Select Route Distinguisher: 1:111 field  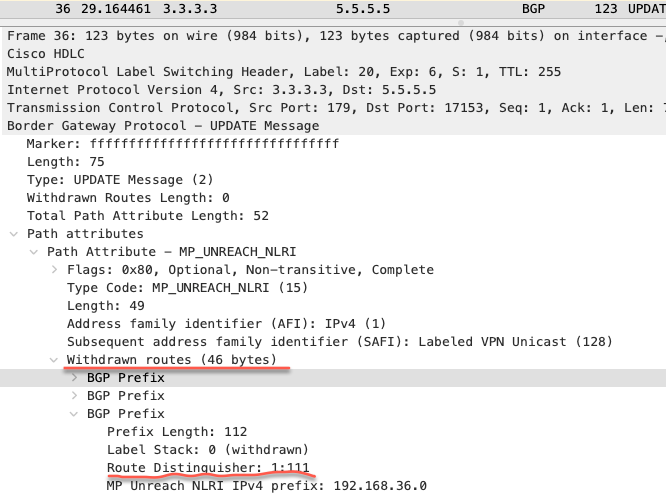[208, 468]
